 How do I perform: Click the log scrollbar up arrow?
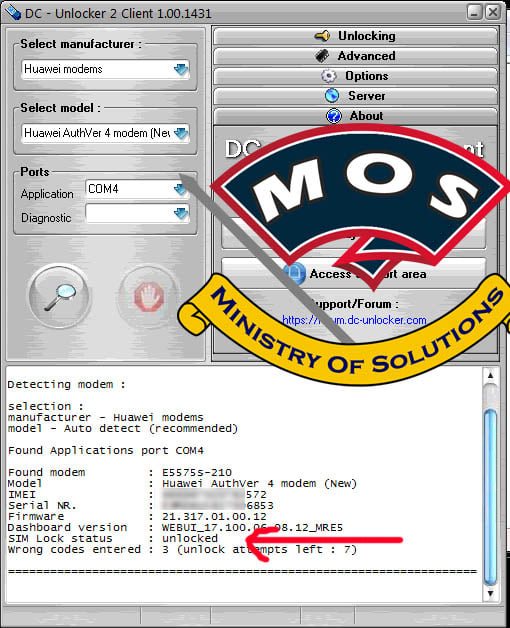coord(490,375)
